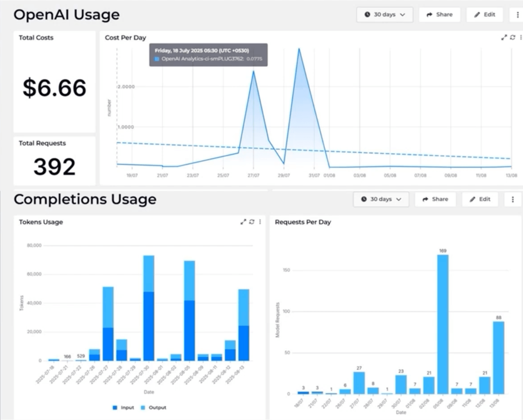Toggle Output series in Tokens Usage legend

[153, 407]
